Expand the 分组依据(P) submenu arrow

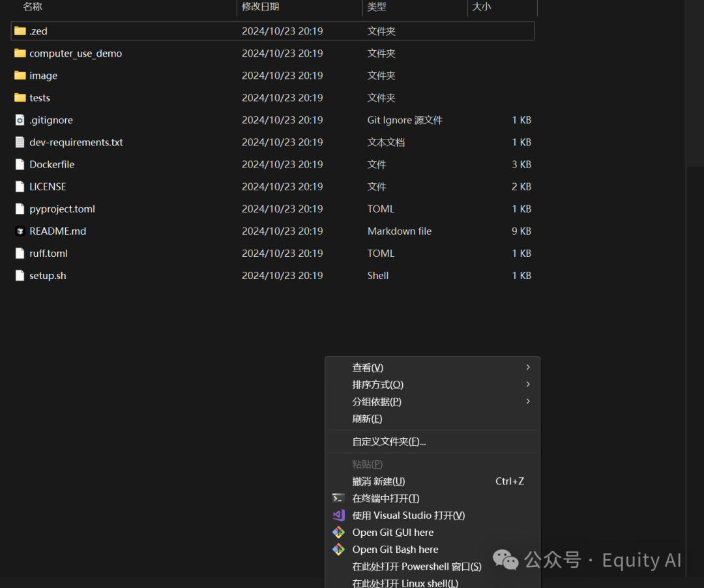point(528,402)
